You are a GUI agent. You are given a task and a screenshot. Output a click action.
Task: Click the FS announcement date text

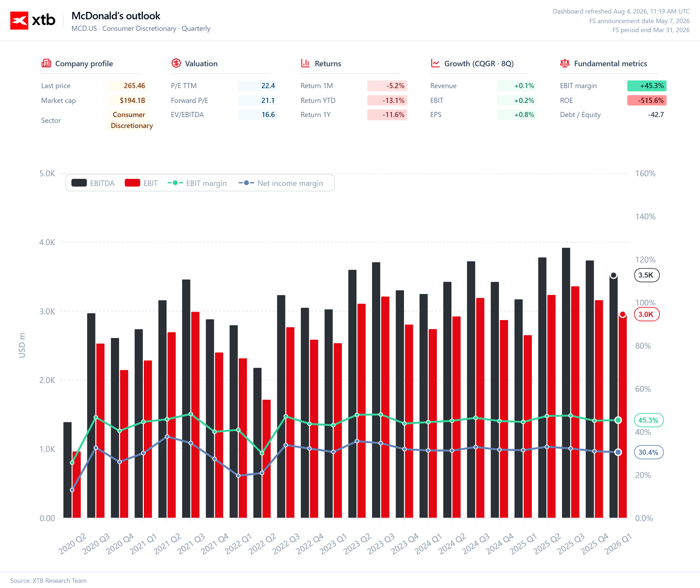point(639,21)
